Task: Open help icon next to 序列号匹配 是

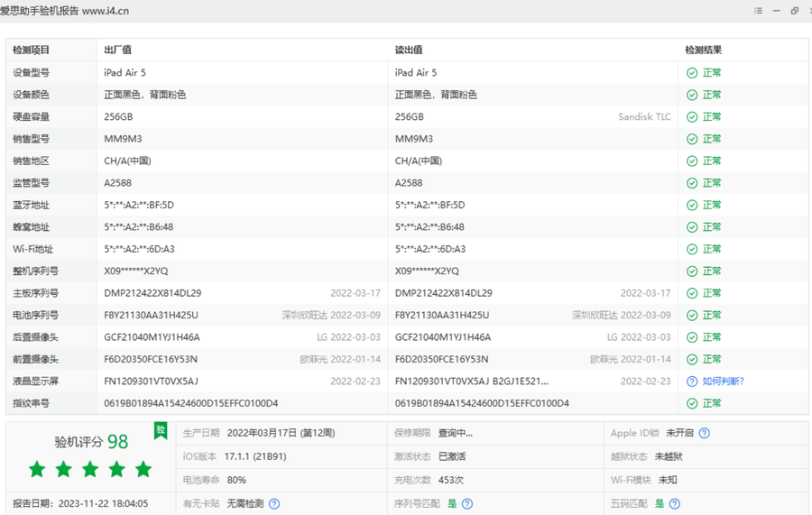Action: coord(467,503)
